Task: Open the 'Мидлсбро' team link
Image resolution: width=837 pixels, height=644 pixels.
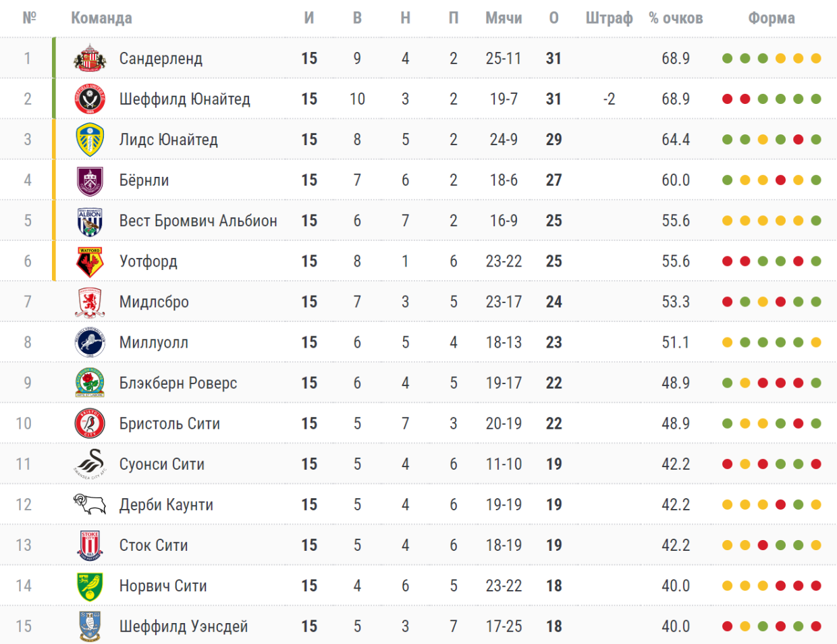Action: click(154, 302)
